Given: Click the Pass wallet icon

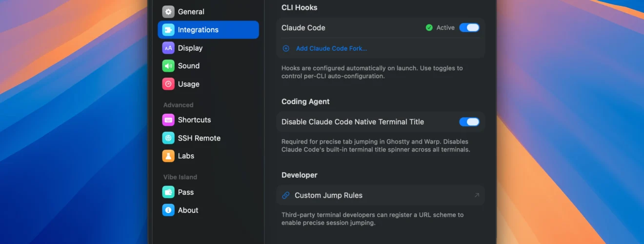Looking at the screenshot, I should [168, 192].
